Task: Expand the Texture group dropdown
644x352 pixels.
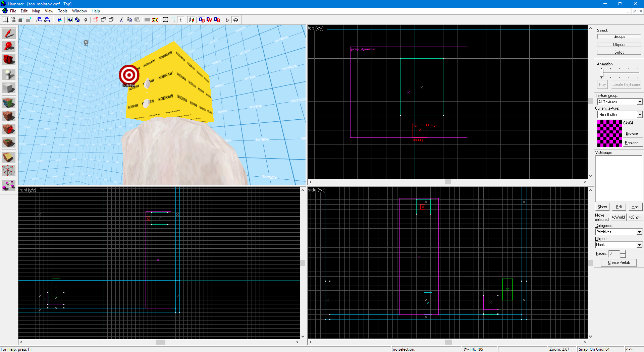Action: tap(640, 102)
